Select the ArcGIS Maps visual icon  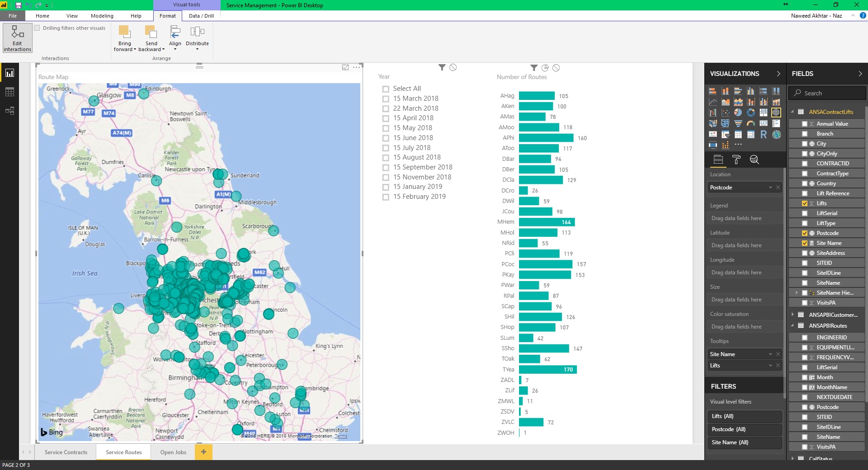[x=776, y=134]
